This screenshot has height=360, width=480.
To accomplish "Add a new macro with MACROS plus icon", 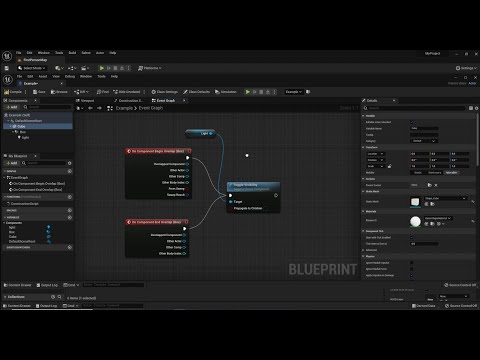I will [70, 210].
